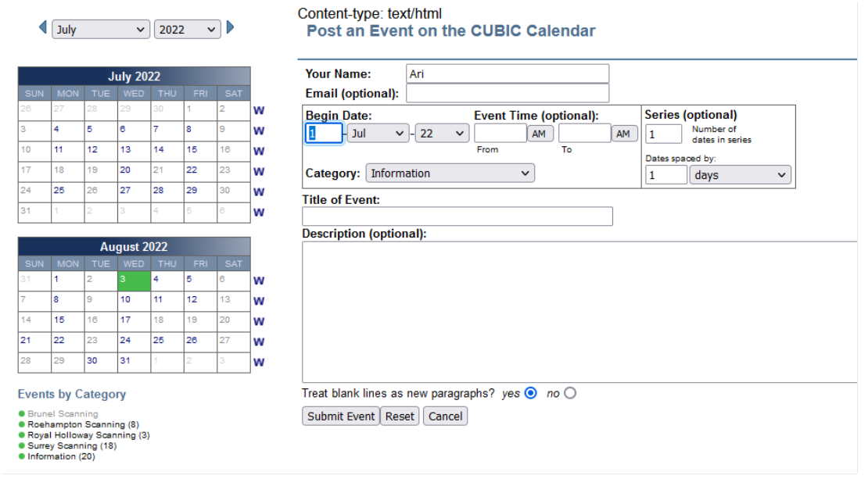This screenshot has width=868, height=479.
Task: Open week view for first July week
Action: (259, 111)
